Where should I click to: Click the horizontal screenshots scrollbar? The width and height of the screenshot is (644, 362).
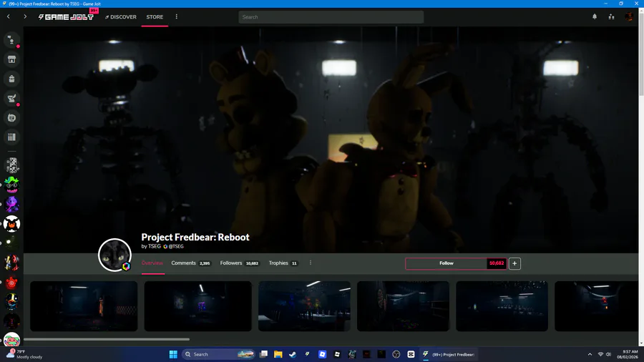(107, 339)
